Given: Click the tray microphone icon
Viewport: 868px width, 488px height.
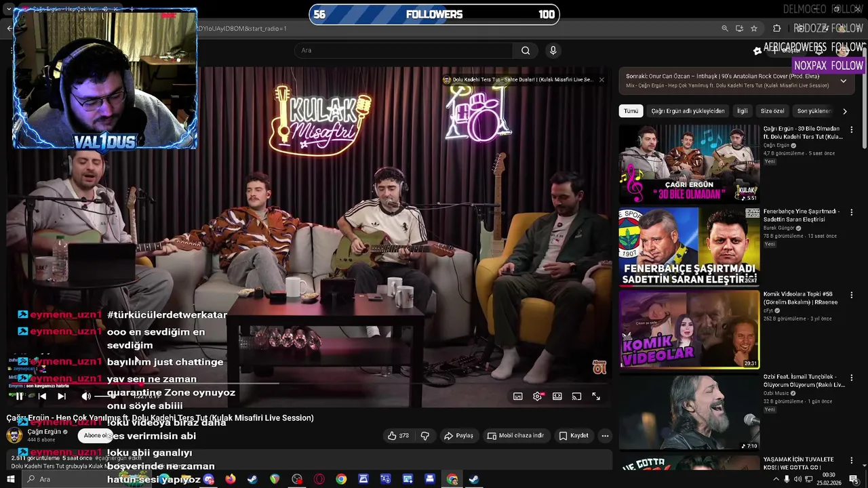Looking at the screenshot, I should 787,479.
